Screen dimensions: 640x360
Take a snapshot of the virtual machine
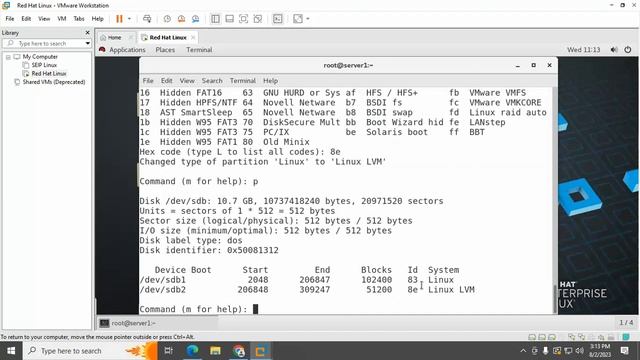[167, 19]
